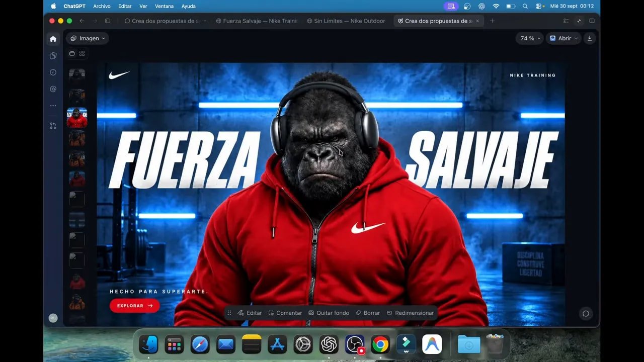Open the branch/git icon in sidebar

[53, 126]
